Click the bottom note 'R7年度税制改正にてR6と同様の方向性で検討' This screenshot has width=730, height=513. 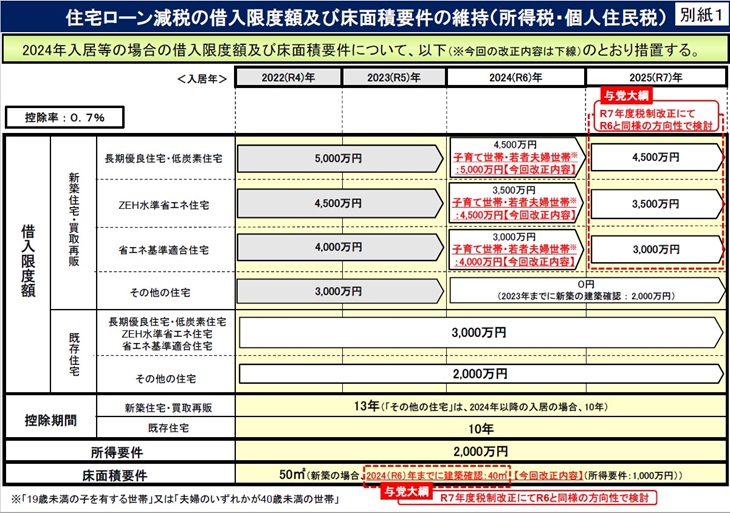[544, 498]
